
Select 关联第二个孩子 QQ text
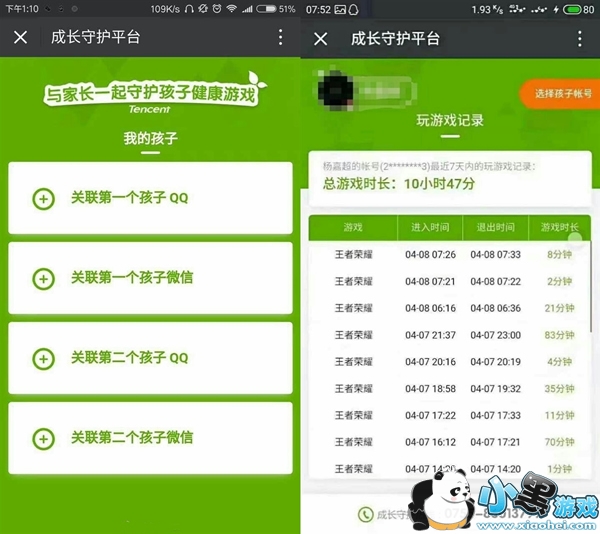click(x=130, y=358)
